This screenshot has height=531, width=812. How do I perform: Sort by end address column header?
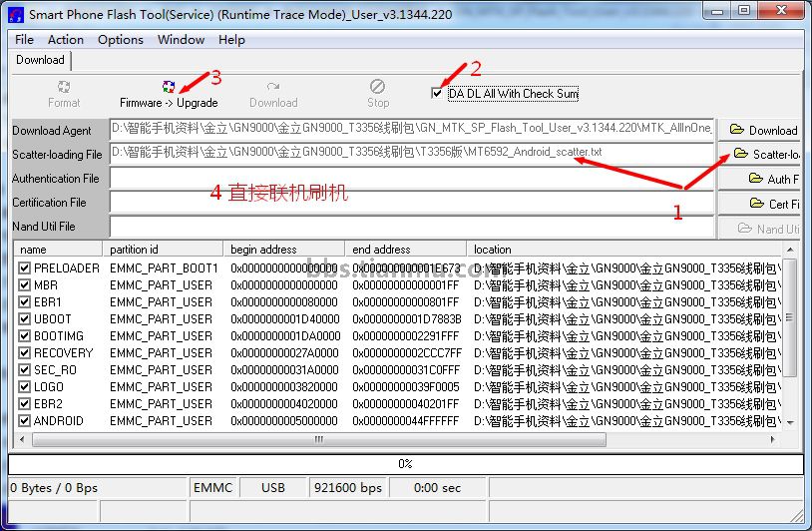click(x=406, y=250)
